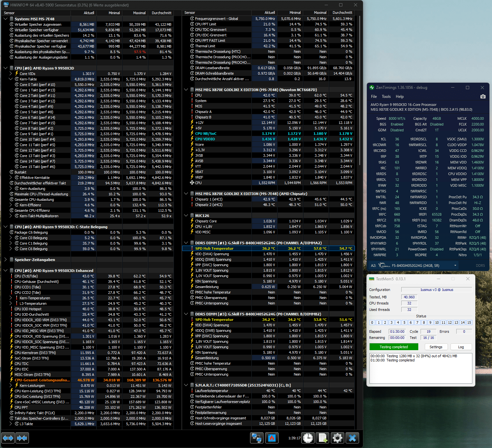Expand the Kern-Leistungen row
This screenshot has height=448, width=492.
click(11, 386)
